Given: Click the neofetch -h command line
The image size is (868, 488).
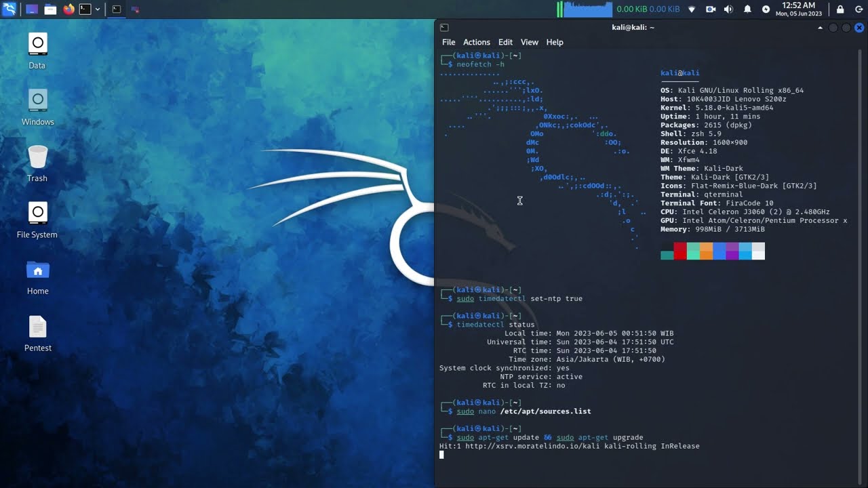Looking at the screenshot, I should tap(480, 64).
